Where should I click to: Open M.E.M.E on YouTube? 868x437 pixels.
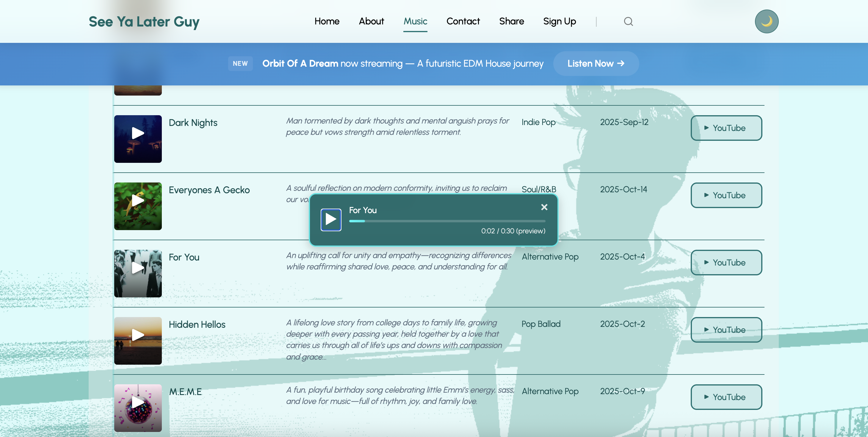point(726,397)
